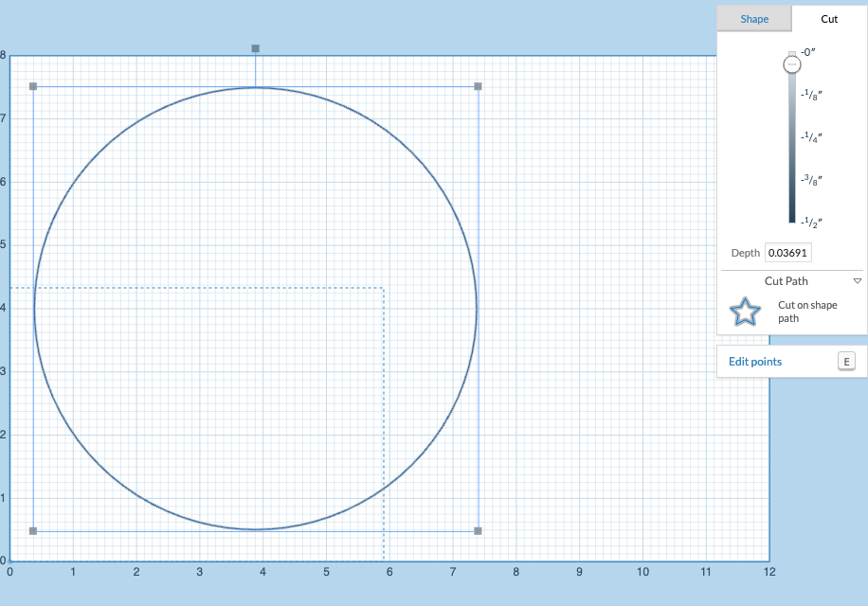
Task: Set the slider to the -1/2" depth mark
Action: pyautogui.click(x=792, y=223)
